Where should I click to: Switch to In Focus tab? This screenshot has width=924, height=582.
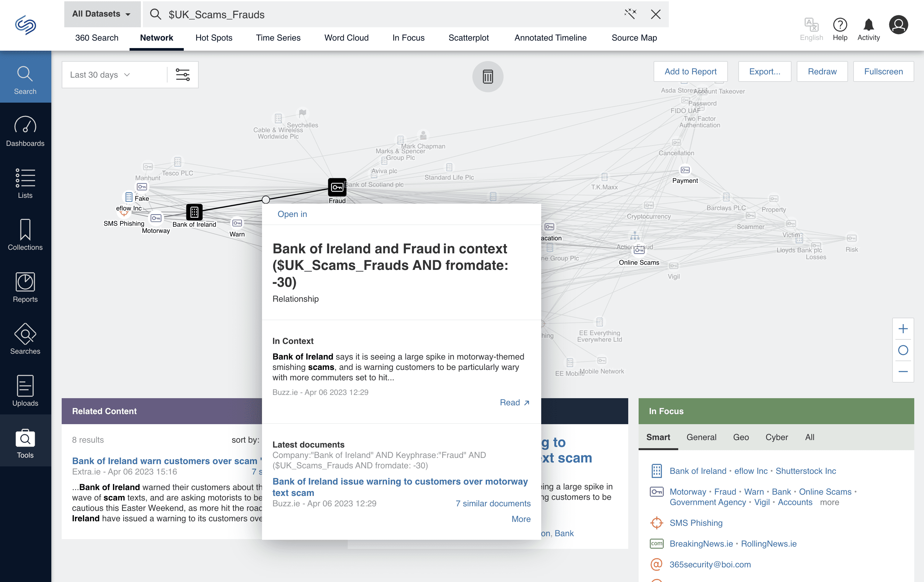(x=408, y=38)
